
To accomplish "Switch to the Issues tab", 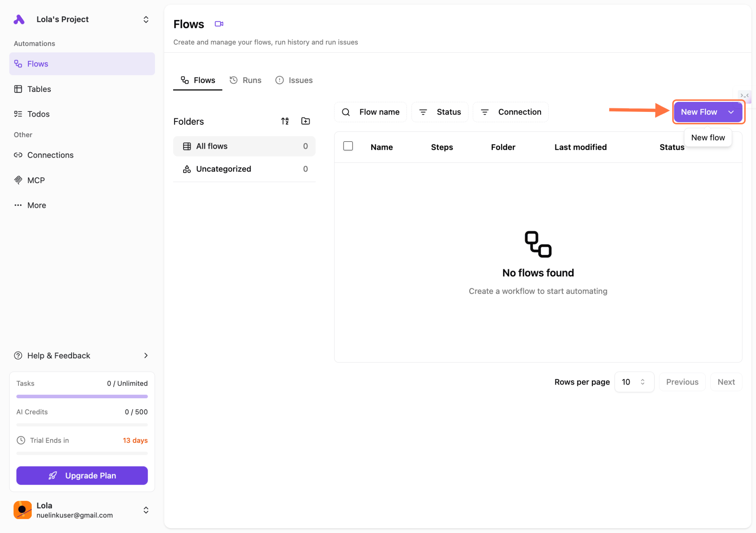I will pyautogui.click(x=294, y=80).
